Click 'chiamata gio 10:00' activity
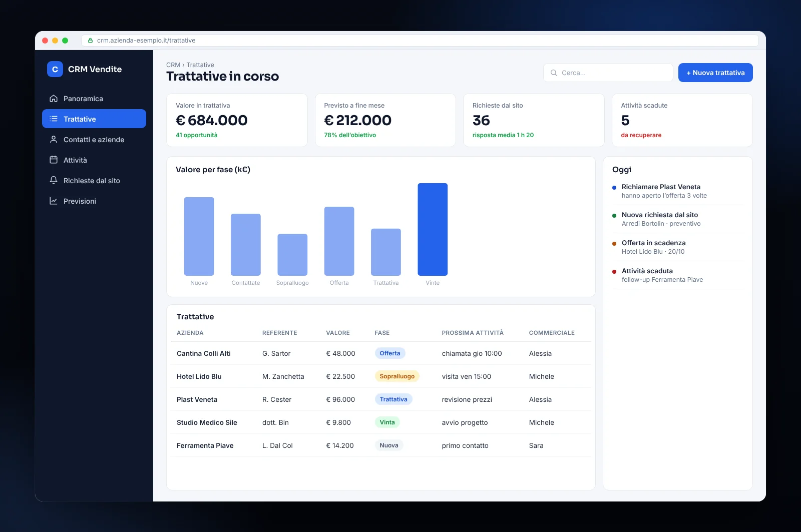801x532 pixels. pyautogui.click(x=472, y=353)
